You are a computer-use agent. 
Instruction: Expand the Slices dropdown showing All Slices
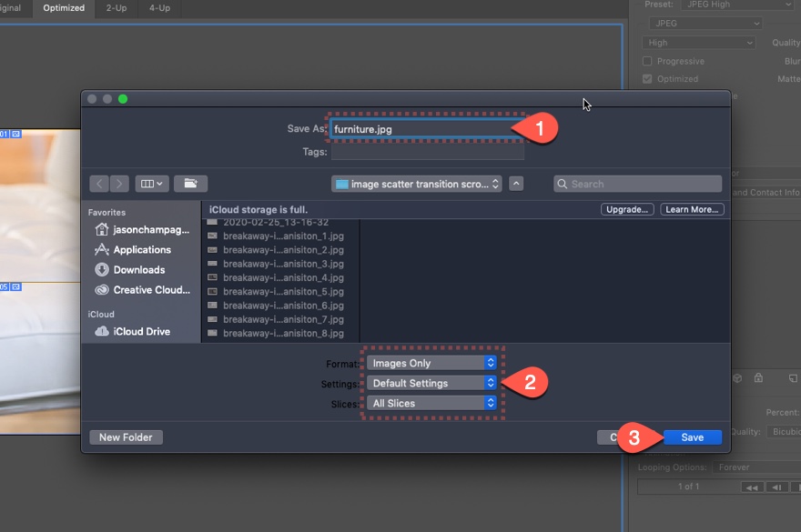pyautogui.click(x=432, y=403)
